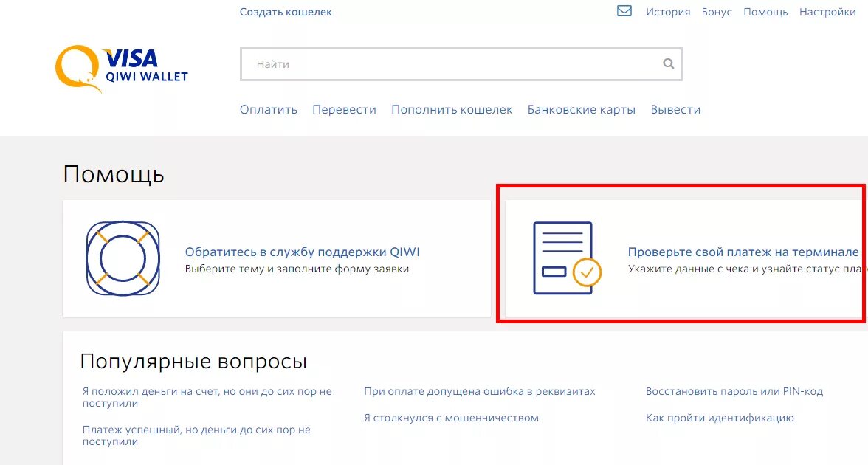
Task: Click the Visa QIWI Wallet logo
Action: [122, 69]
